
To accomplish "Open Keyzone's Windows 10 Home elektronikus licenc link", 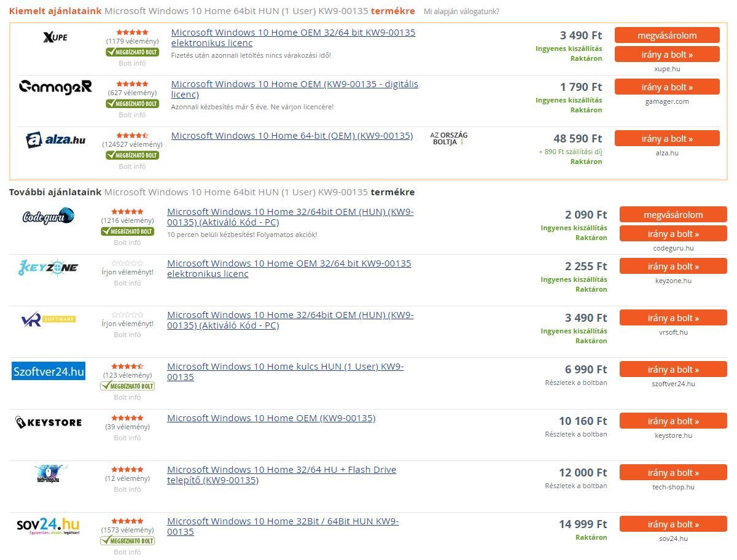I will point(289,268).
